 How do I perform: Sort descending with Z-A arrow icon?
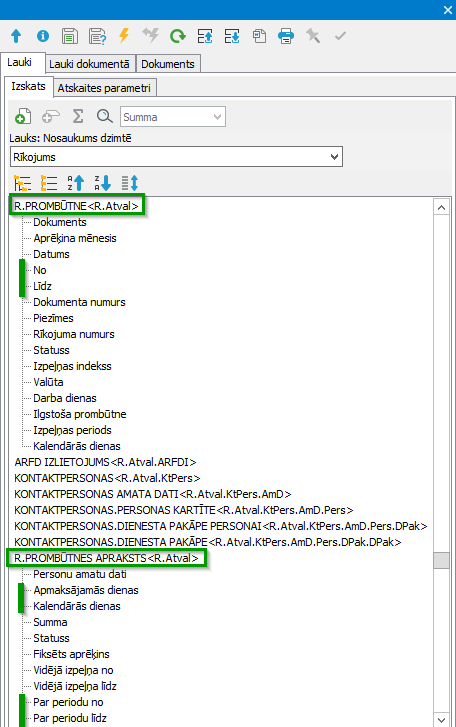coord(103,183)
